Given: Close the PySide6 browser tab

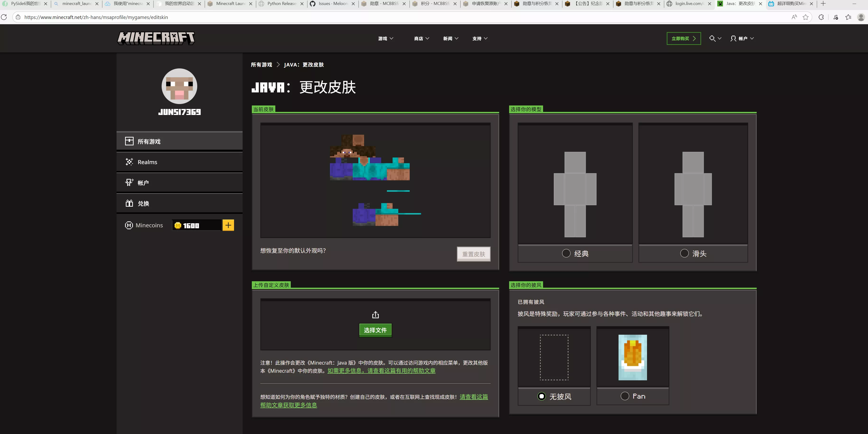Looking at the screenshot, I should (46, 4).
